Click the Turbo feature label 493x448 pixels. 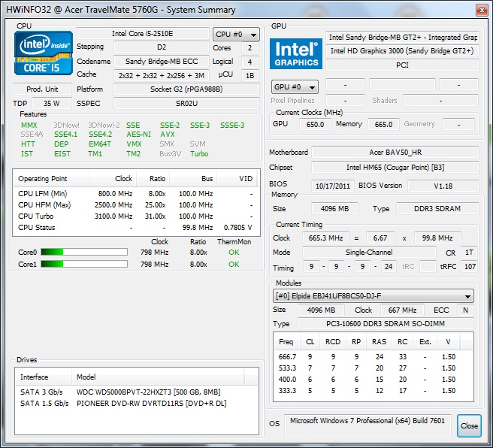coord(199,154)
